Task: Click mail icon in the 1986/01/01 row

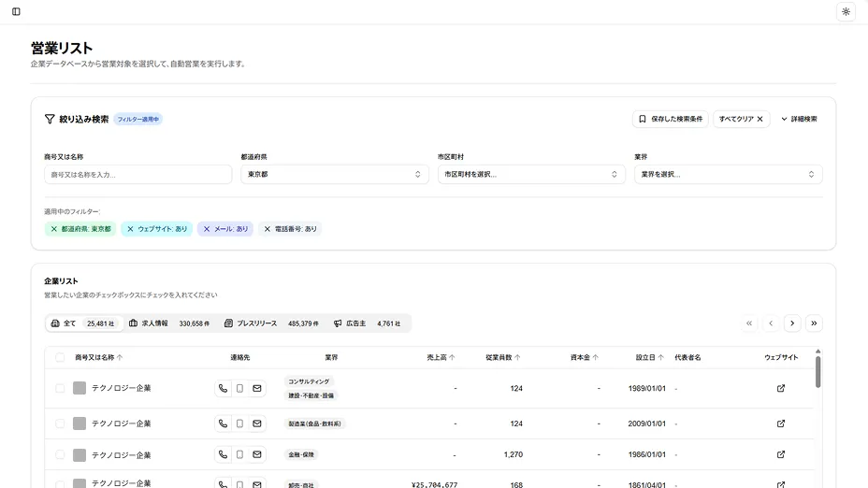Action: pyautogui.click(x=257, y=454)
